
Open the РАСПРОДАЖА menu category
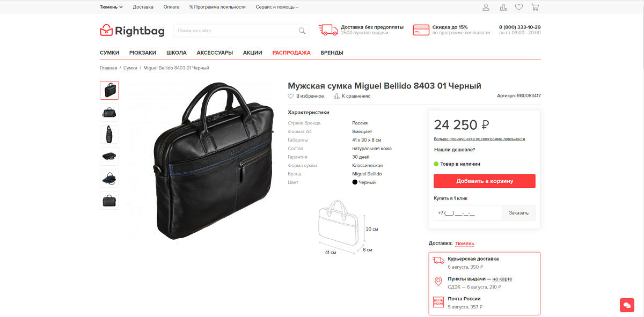click(291, 53)
